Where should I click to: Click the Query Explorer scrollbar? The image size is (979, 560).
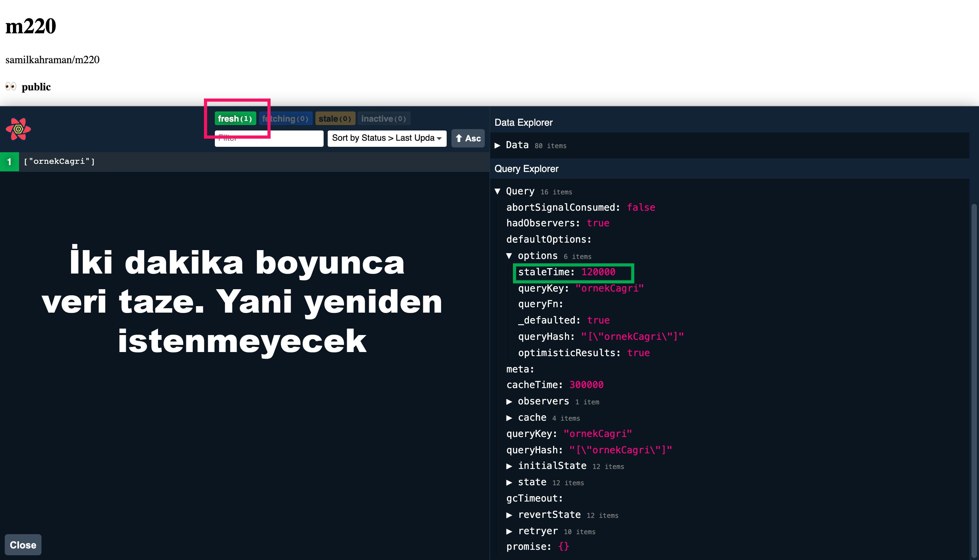coord(974,381)
